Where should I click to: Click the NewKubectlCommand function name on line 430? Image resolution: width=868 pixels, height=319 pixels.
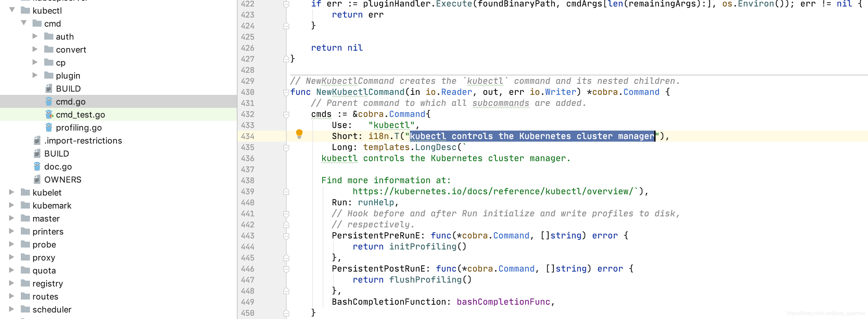pyautogui.click(x=360, y=92)
